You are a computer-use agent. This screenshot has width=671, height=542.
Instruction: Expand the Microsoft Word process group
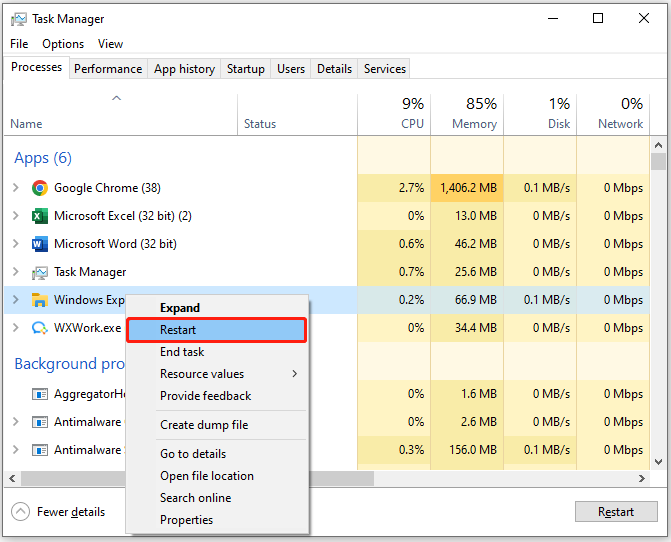[16, 243]
